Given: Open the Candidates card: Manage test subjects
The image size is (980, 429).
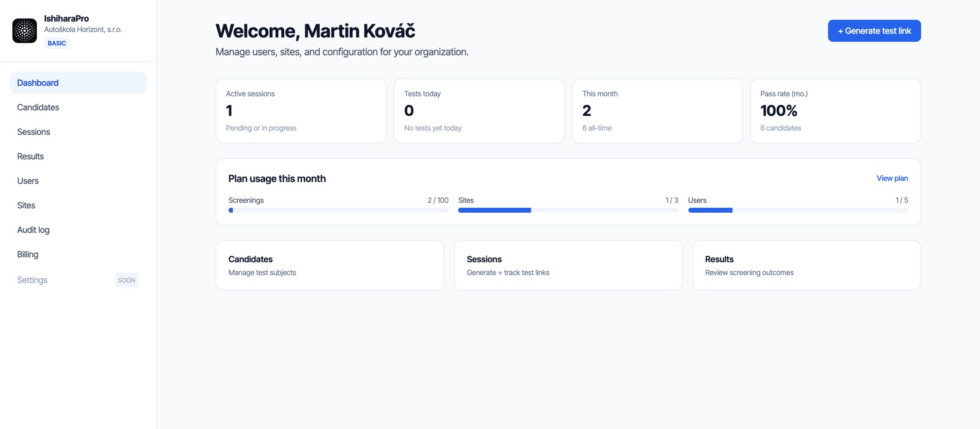Looking at the screenshot, I should point(330,265).
